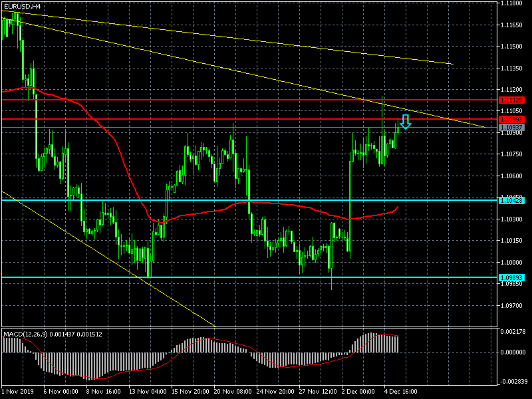
Task: Click the grey current price tag 1.10937
Action: pos(511,128)
